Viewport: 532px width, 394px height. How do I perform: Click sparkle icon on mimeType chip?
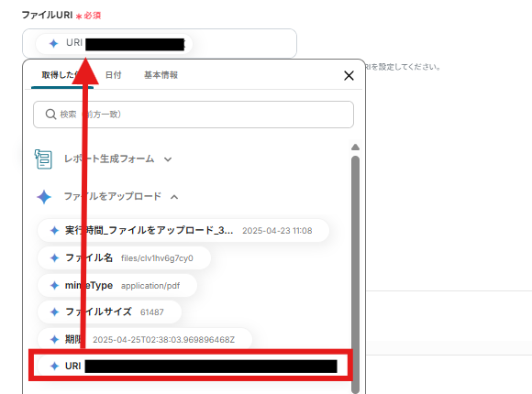[54, 286]
